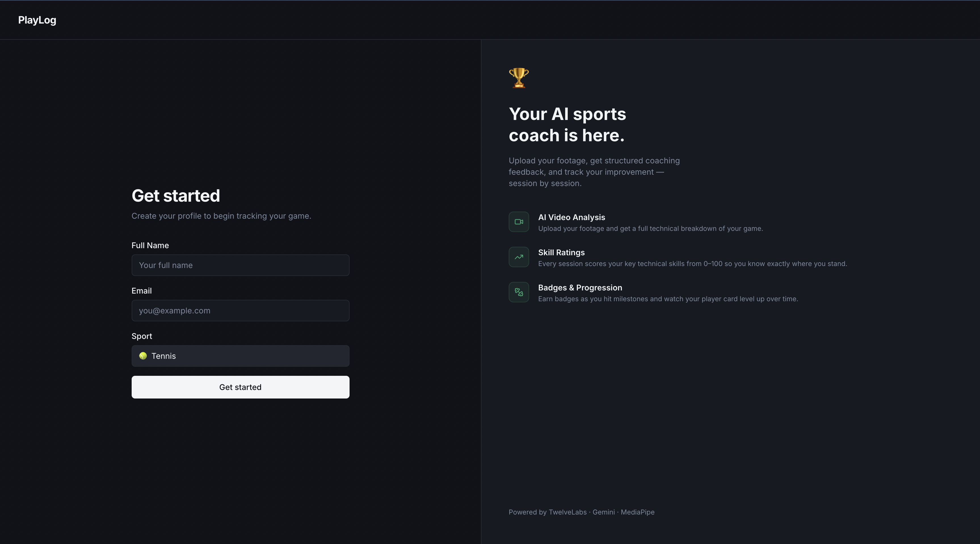The image size is (980, 544).
Task: Select the "Badges & Progression" feature title
Action: tap(580, 288)
